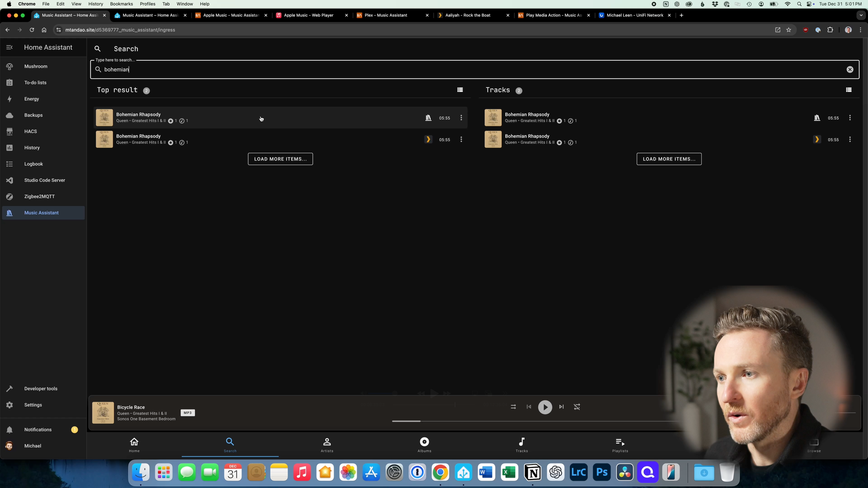Open Chrome's browser menu
868x488 pixels.
[x=861, y=30]
